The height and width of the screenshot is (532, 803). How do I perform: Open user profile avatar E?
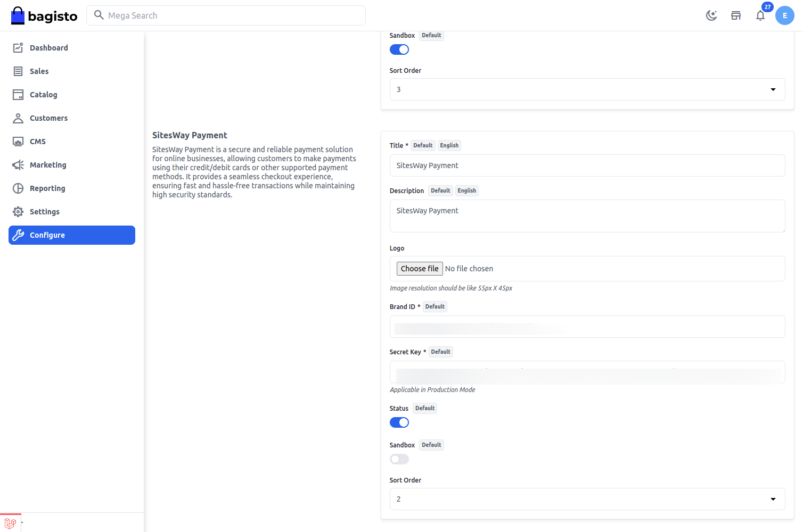click(x=785, y=15)
